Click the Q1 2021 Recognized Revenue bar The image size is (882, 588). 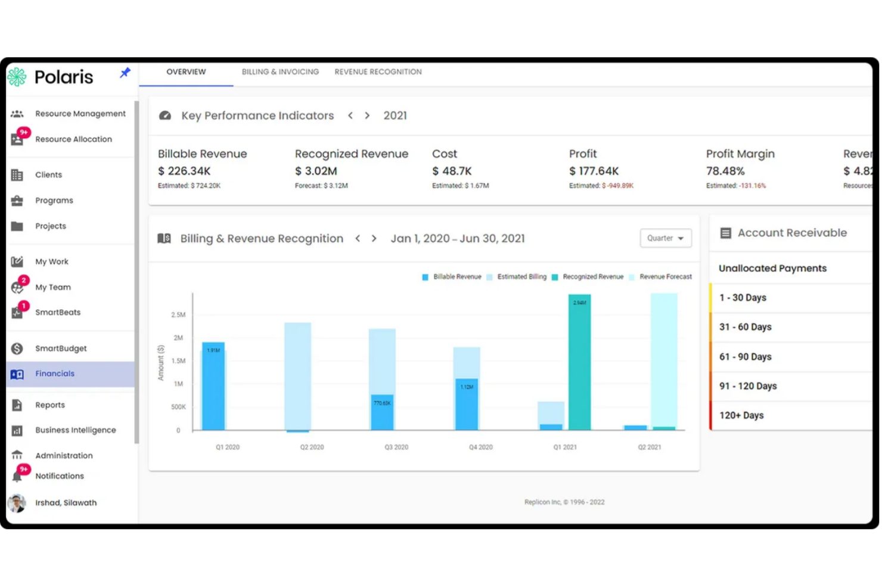579,362
